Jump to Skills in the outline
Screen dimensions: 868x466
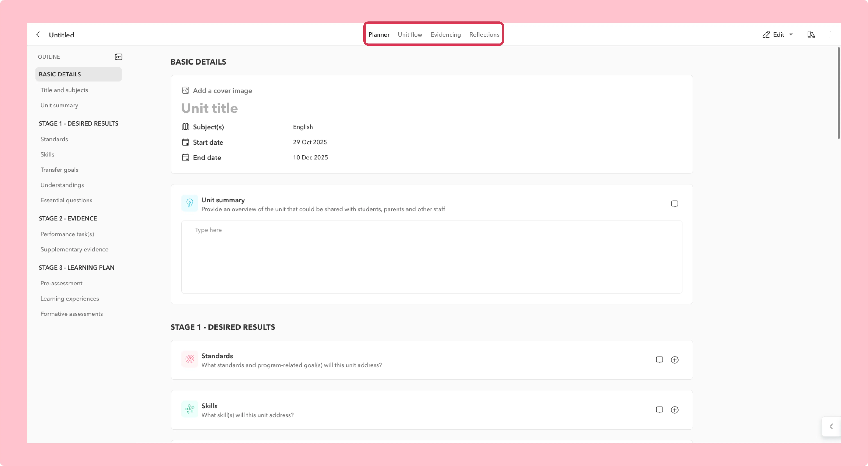[x=47, y=154]
